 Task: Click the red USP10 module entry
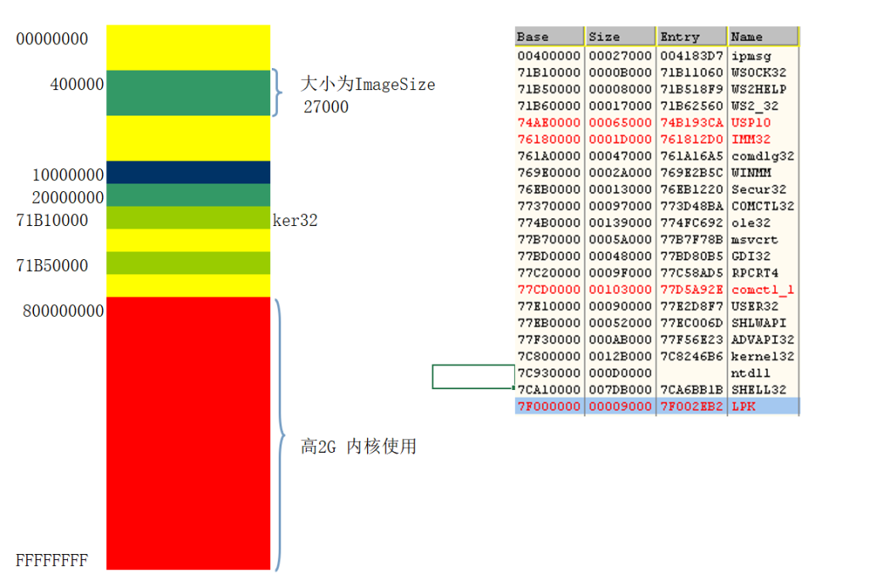[x=750, y=122]
